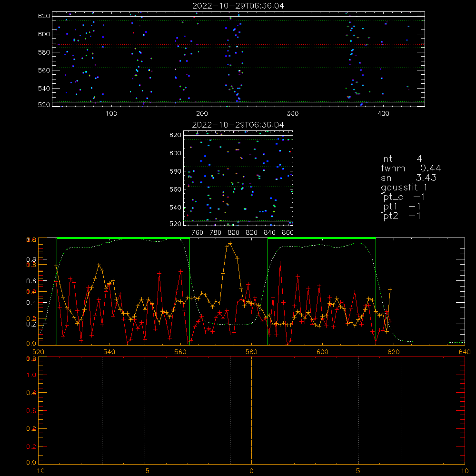
Task: Select the 'Int 4' parameter line
Action: pos(401,159)
